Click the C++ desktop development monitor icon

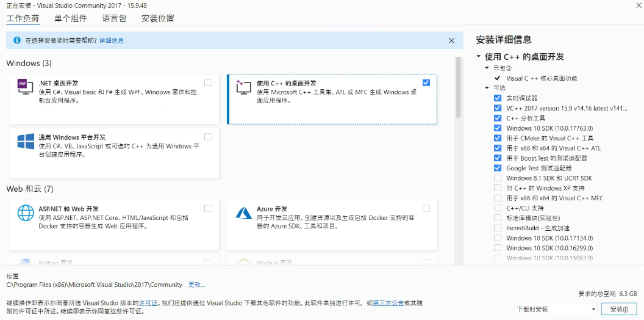click(243, 87)
